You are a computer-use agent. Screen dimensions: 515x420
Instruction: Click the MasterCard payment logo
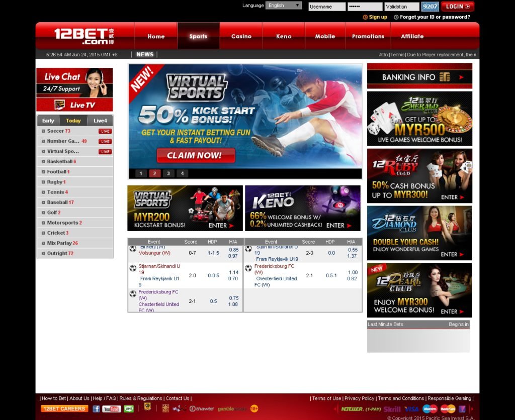[x=447, y=409]
